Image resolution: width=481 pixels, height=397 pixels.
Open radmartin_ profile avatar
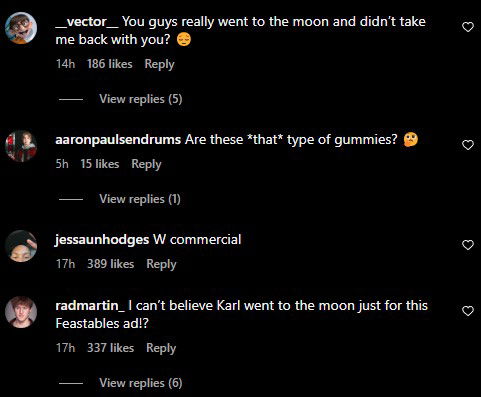coord(21,312)
